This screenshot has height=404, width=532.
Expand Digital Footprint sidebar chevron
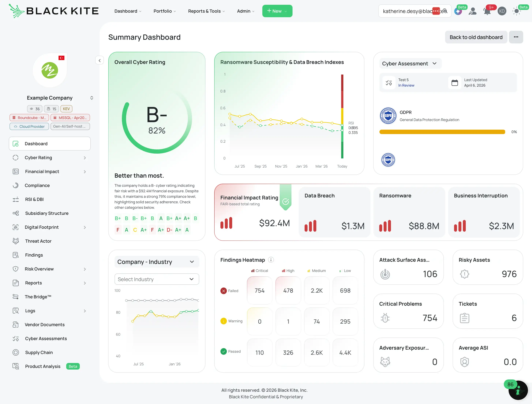(x=85, y=227)
